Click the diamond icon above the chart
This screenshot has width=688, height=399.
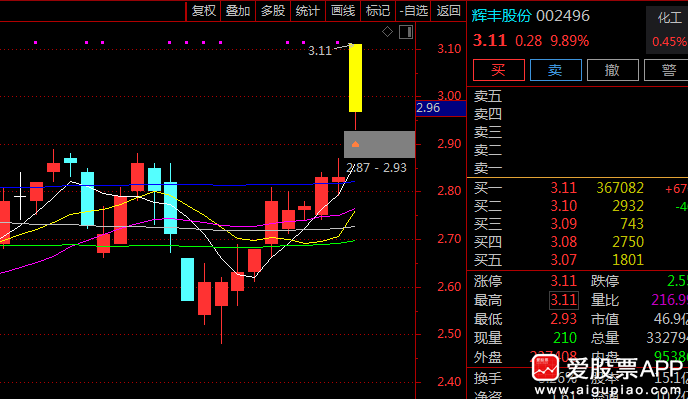pyautogui.click(x=387, y=32)
